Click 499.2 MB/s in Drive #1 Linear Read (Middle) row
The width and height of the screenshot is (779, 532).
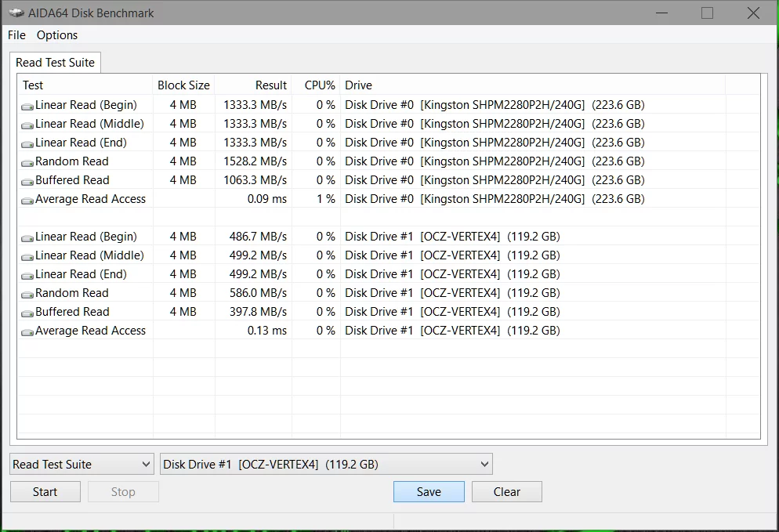[258, 255]
